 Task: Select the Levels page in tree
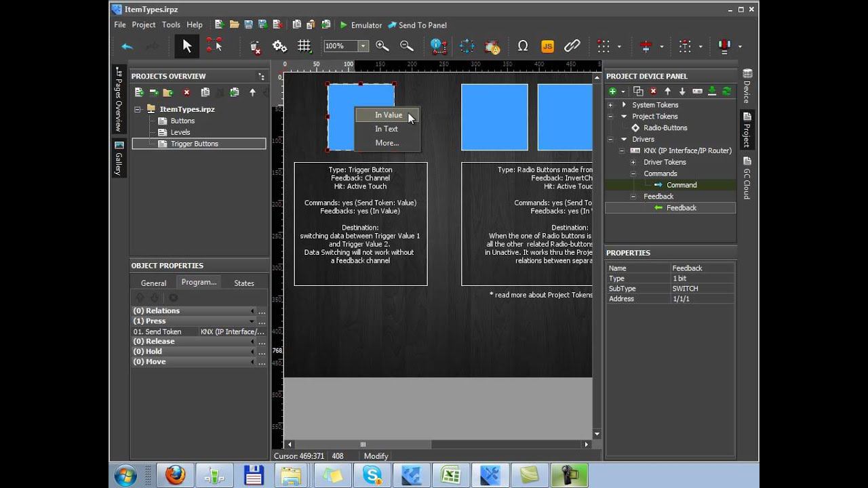180,132
